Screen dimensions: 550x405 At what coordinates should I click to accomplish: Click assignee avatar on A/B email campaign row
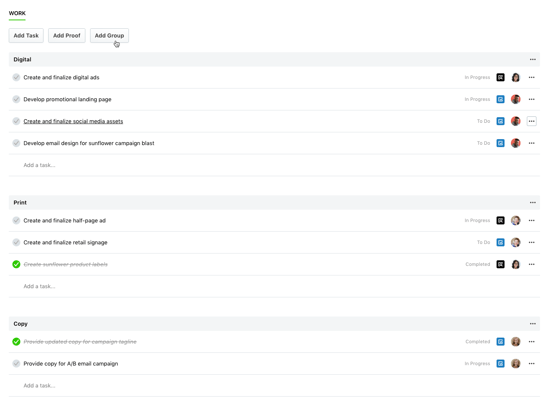[516, 364]
